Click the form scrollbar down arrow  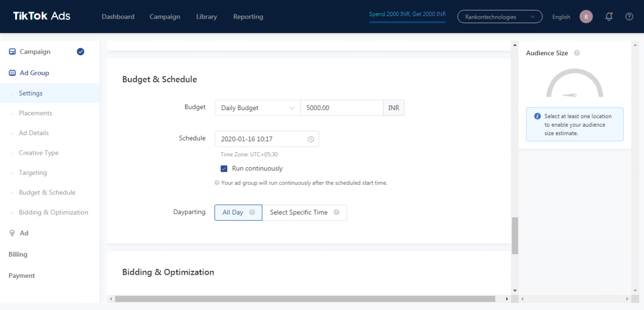click(515, 290)
